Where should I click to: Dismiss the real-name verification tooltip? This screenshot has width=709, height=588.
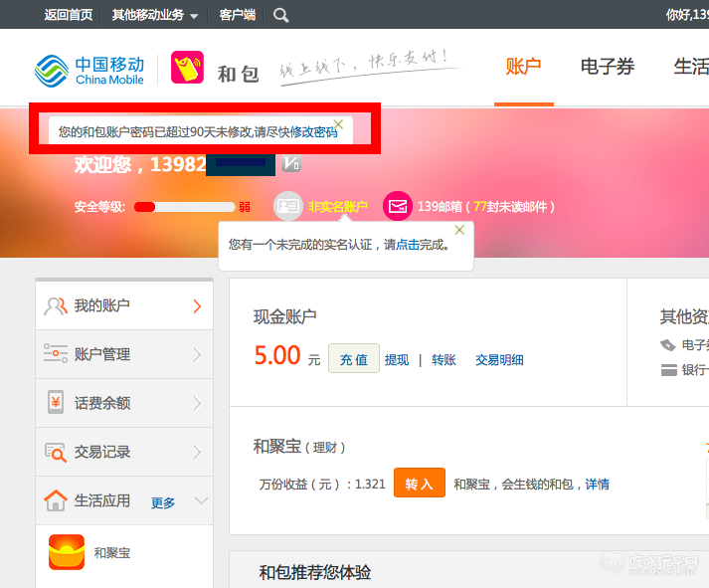coord(459,230)
